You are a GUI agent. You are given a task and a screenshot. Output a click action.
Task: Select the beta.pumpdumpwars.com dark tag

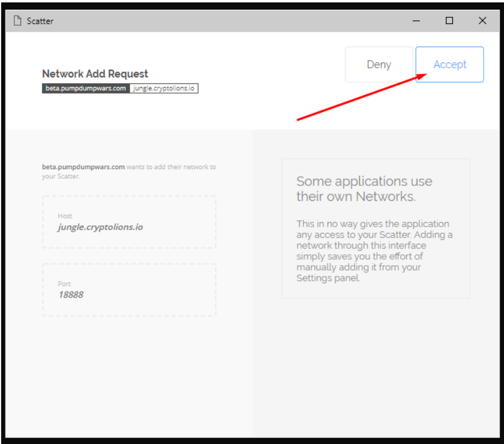[86, 88]
